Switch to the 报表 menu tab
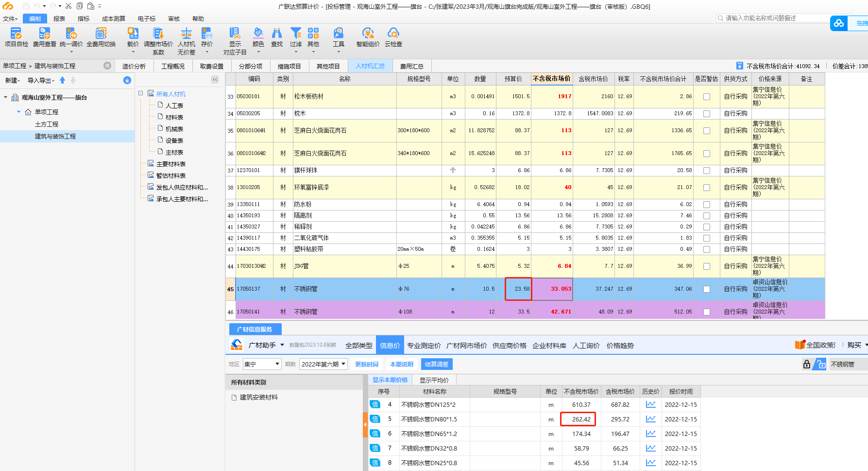868x471 pixels. [x=59, y=18]
